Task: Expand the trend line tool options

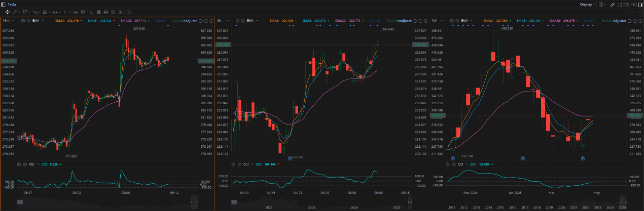Action: click(19, 12)
